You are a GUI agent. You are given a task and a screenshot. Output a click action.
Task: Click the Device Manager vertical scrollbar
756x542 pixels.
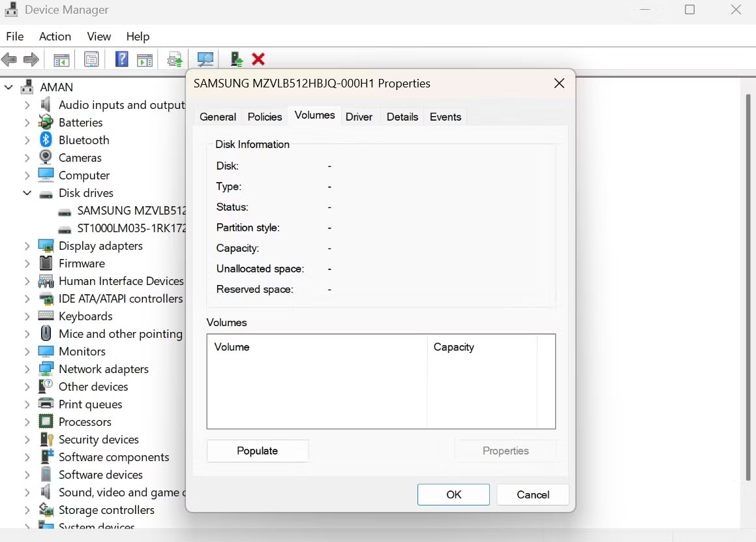coord(748,287)
